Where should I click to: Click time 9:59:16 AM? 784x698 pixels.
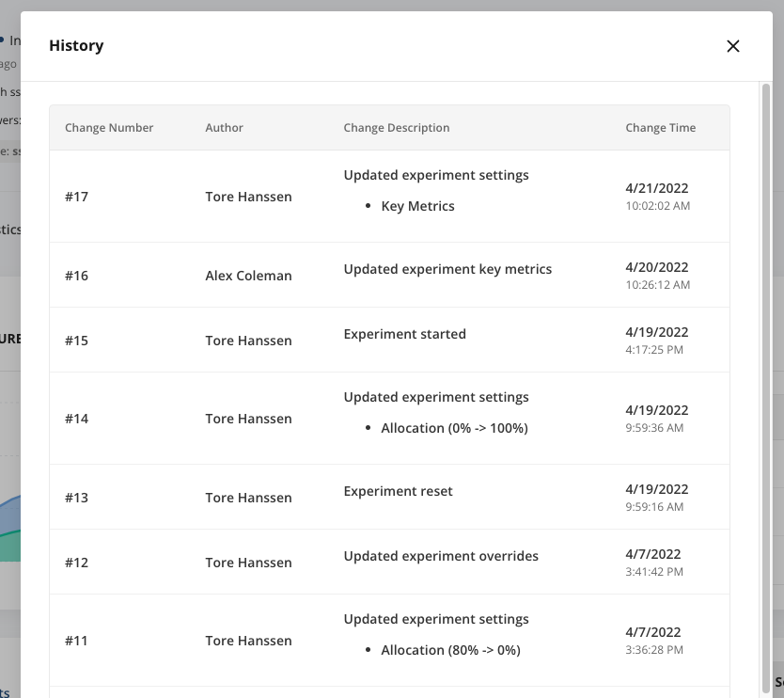point(654,507)
